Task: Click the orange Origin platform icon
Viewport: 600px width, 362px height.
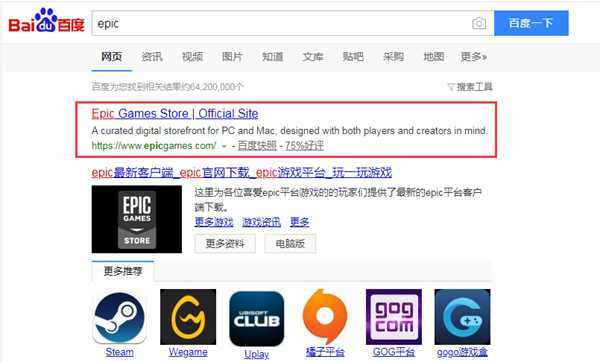Action: 324,317
